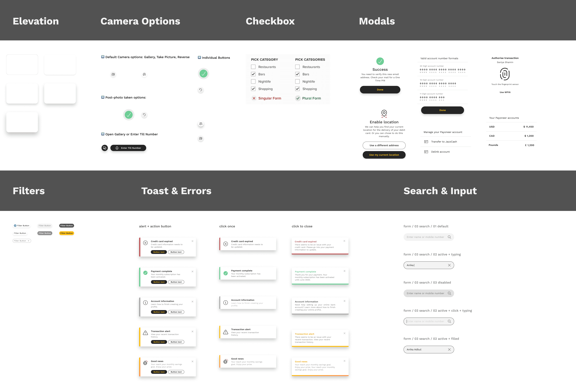The width and height of the screenshot is (576, 392).
Task: Click gallery icon under Default Camera options
Action: [x=113, y=74]
